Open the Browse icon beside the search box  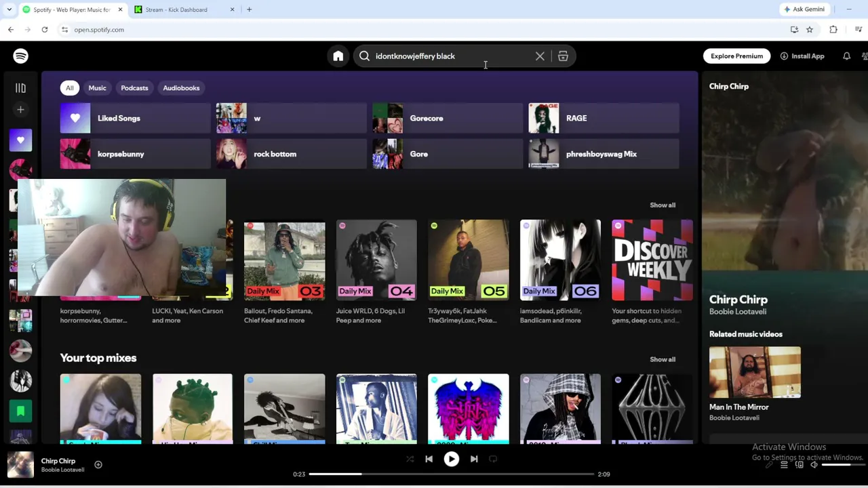[563, 56]
